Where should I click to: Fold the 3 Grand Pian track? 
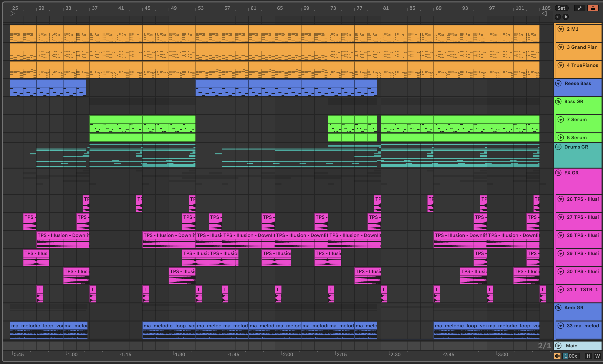point(561,47)
